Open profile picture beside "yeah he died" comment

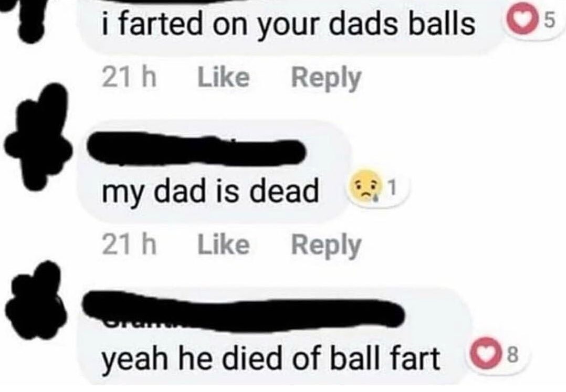tap(35, 301)
